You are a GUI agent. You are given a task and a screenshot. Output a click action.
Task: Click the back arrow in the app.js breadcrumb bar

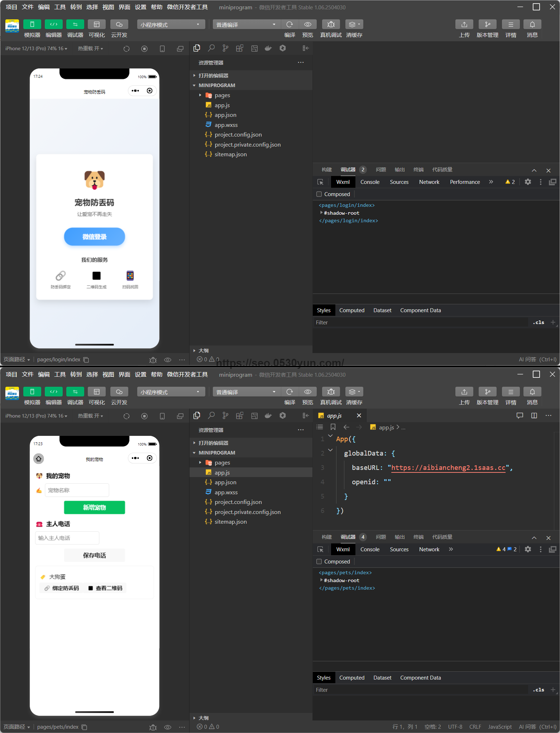point(346,427)
